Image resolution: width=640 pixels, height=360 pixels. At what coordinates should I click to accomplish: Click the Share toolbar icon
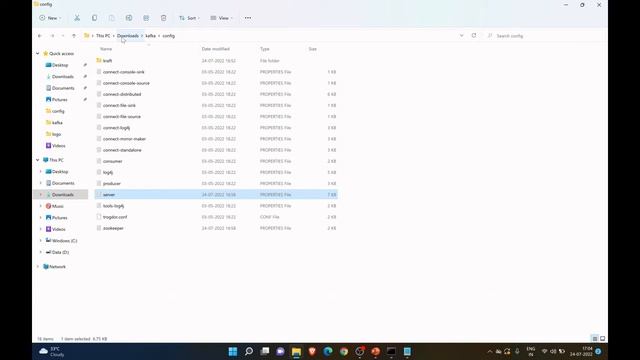coord(146,18)
